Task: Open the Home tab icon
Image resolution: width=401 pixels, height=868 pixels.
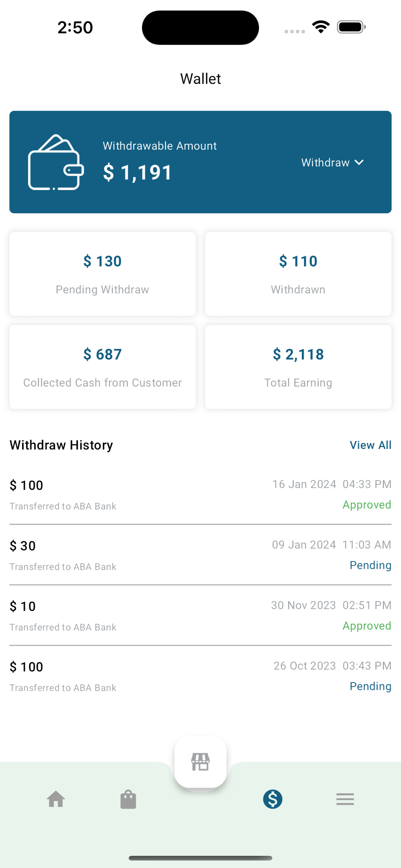Action: click(56, 799)
